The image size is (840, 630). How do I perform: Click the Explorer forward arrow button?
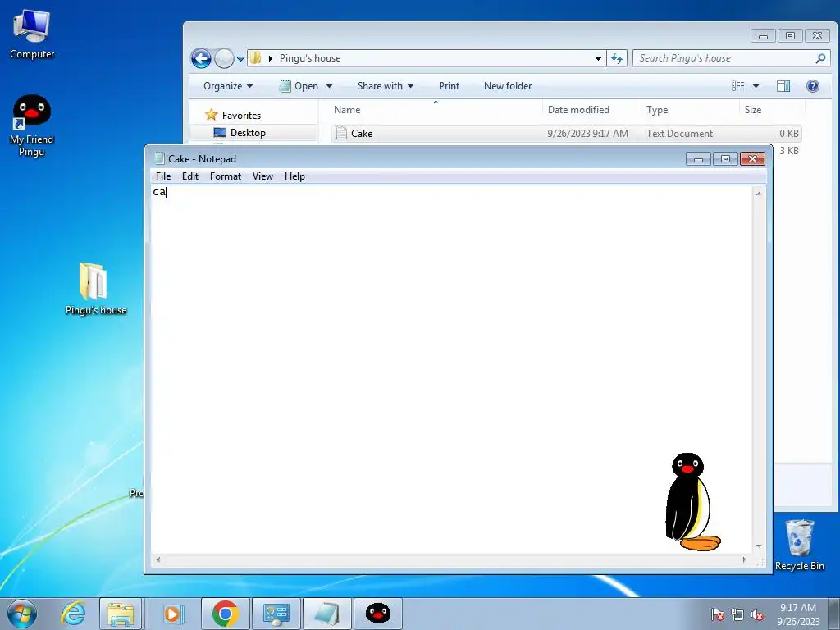pos(224,58)
